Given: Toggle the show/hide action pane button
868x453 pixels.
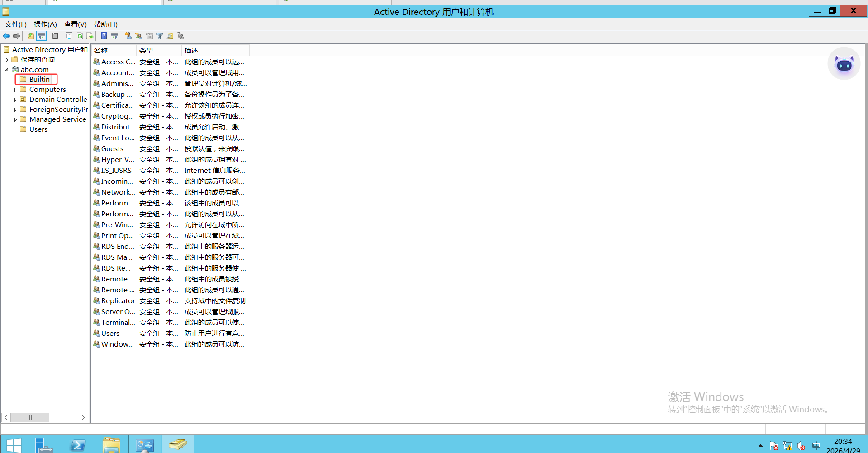Looking at the screenshot, I should pyautogui.click(x=114, y=36).
